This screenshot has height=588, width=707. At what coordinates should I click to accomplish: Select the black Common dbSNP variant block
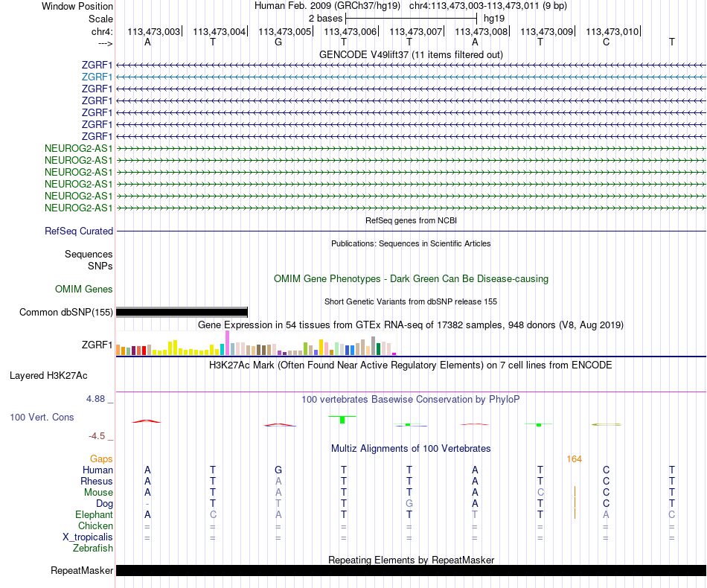(x=182, y=312)
